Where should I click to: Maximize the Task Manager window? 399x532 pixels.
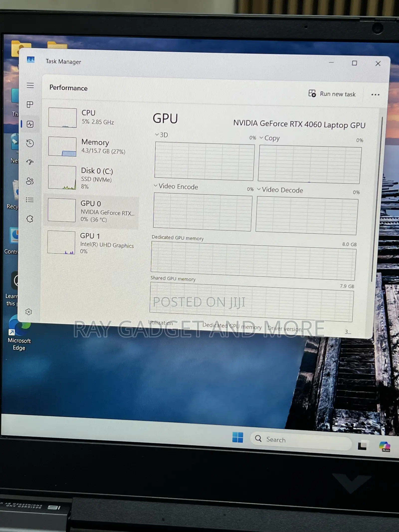[x=354, y=63]
